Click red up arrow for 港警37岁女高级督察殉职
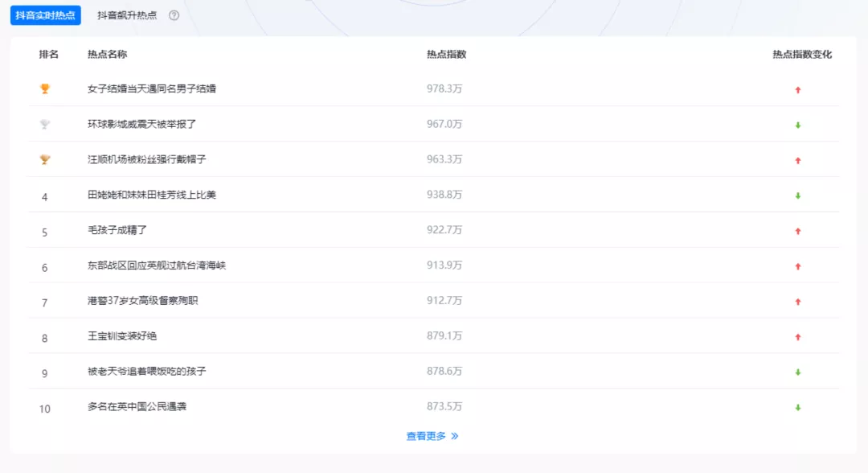The height and width of the screenshot is (473, 868). tap(798, 302)
